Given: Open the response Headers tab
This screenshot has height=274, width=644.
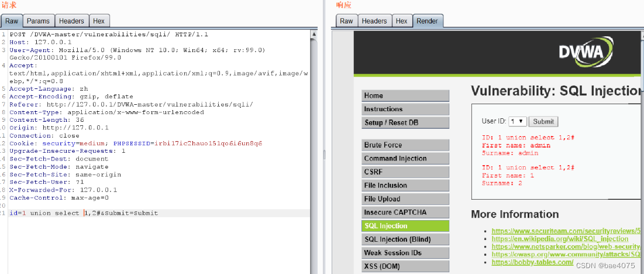Looking at the screenshot, I should [374, 21].
